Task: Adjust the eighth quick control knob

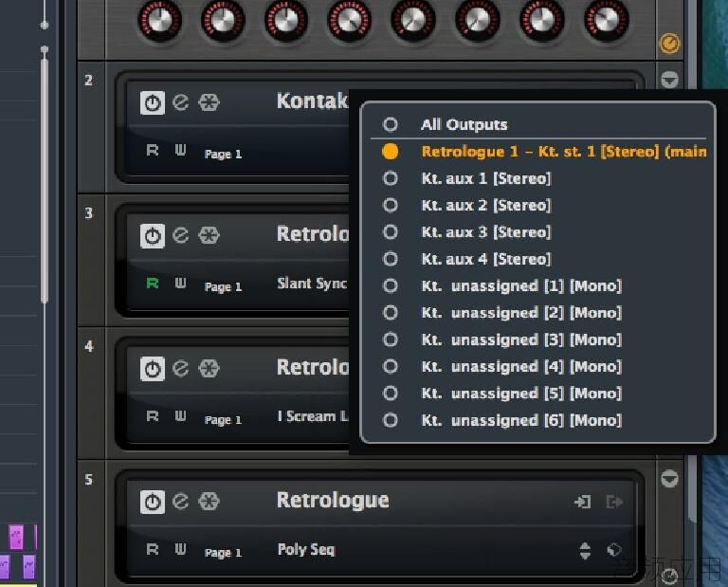Action: [x=606, y=21]
